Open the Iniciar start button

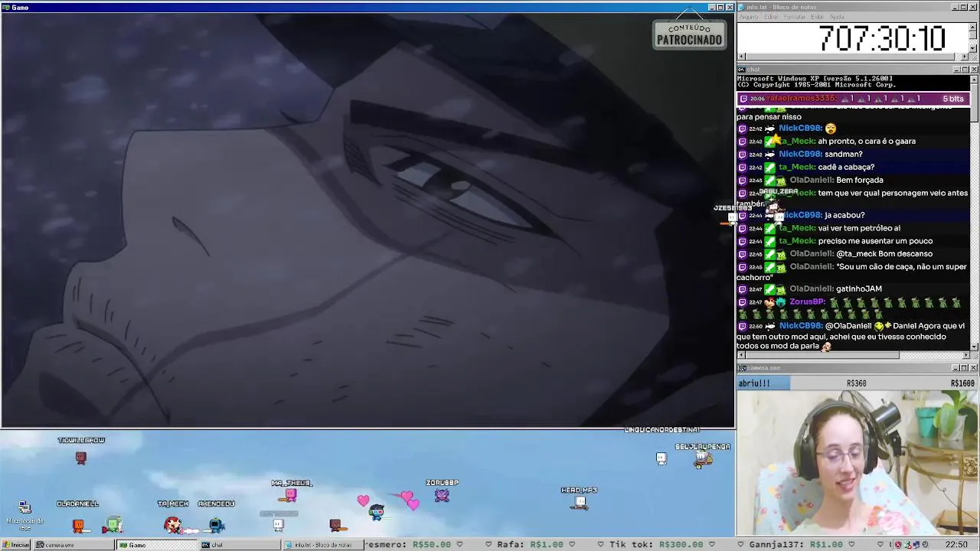[15, 545]
